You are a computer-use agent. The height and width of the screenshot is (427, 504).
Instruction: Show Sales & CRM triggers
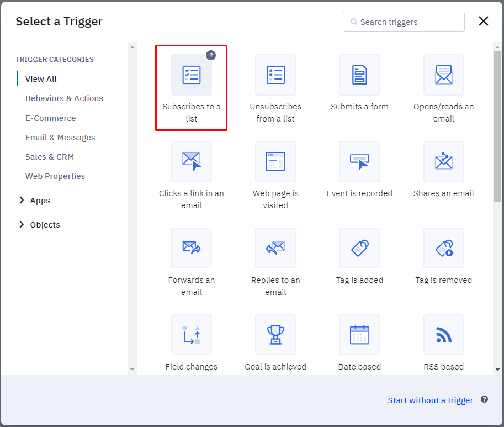tap(50, 157)
